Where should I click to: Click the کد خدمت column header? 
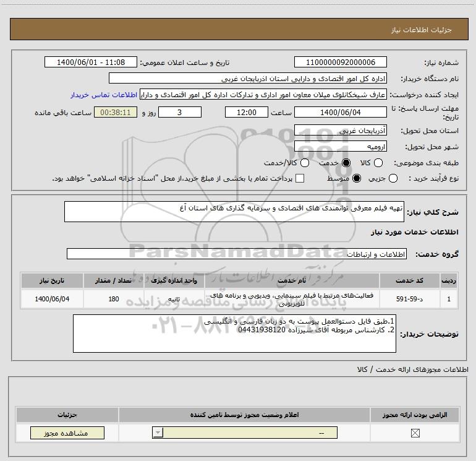coord(409,280)
